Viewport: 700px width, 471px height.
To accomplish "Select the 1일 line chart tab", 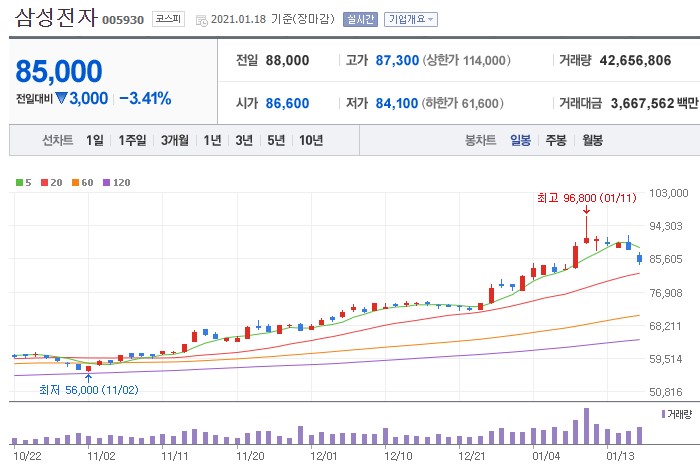I will pyautogui.click(x=95, y=140).
